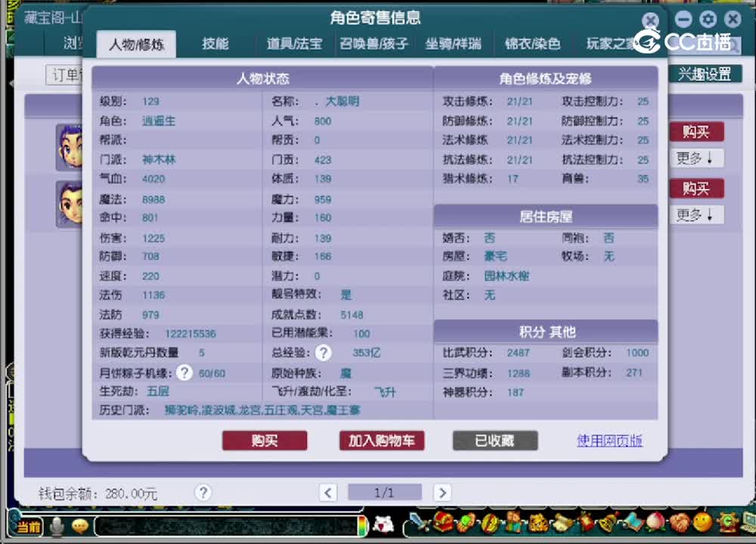Click the 兴趣设置 button on the right
This screenshot has height=544, width=756.
tap(705, 74)
